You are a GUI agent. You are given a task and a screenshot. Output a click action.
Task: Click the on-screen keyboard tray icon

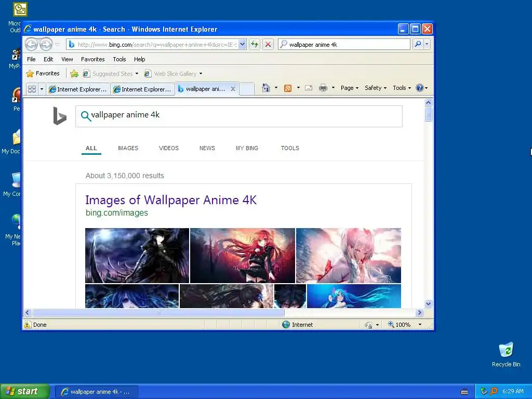(x=464, y=392)
